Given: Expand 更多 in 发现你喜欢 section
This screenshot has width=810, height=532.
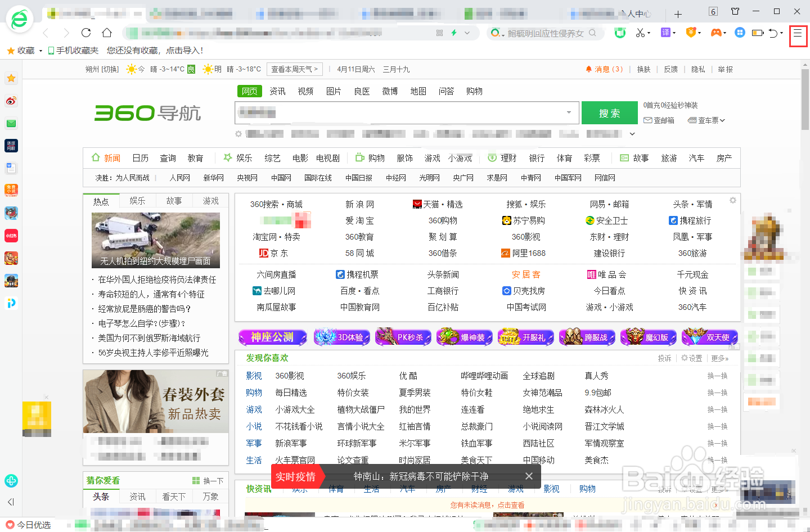Looking at the screenshot, I should click(x=719, y=358).
